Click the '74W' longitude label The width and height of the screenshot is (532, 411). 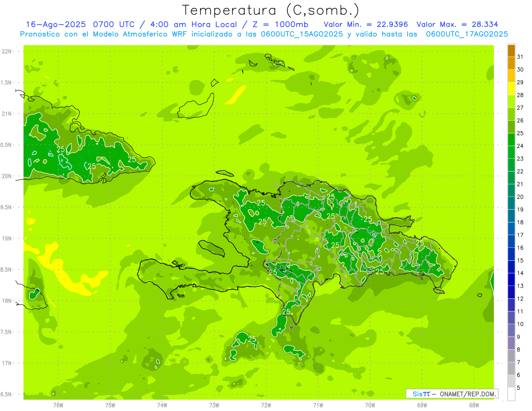click(x=162, y=405)
